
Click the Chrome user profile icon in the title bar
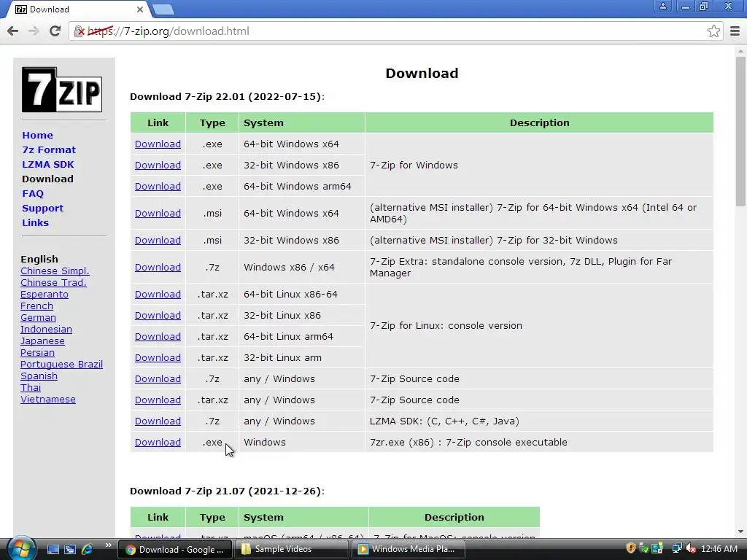662,7
